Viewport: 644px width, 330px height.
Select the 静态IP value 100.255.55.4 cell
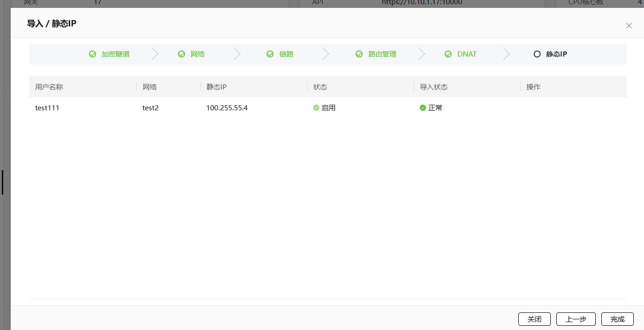coord(227,108)
